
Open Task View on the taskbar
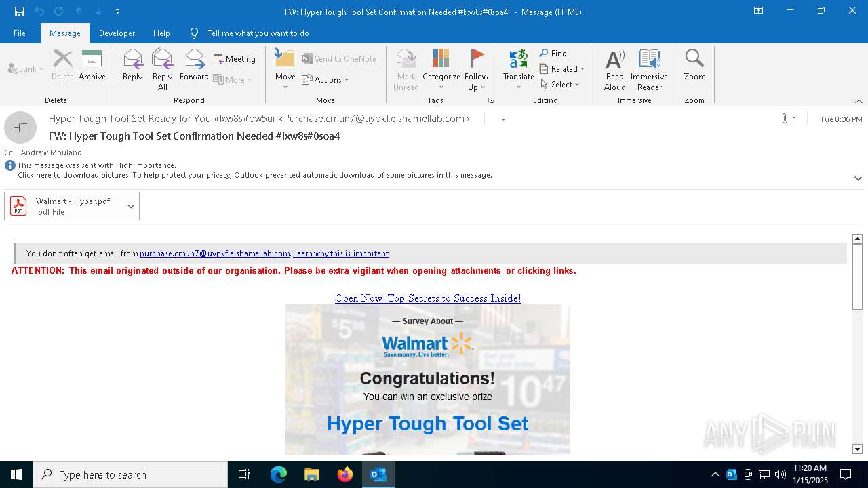(244, 474)
